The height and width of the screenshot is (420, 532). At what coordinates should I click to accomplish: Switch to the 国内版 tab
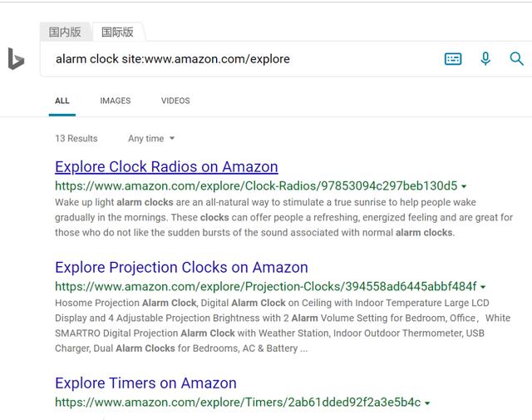65,32
